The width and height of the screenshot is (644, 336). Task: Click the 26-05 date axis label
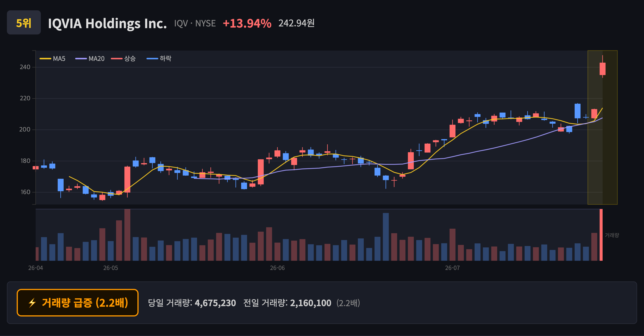coord(111,268)
